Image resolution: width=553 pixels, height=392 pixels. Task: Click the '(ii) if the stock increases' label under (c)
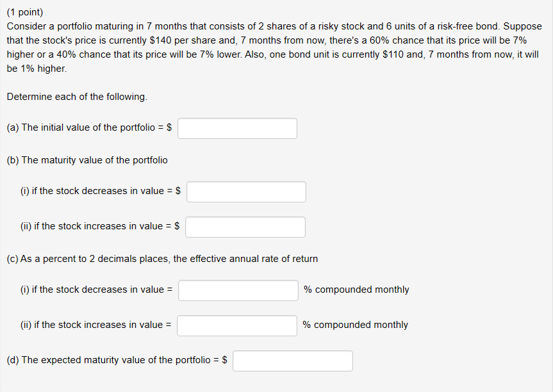coord(95,325)
